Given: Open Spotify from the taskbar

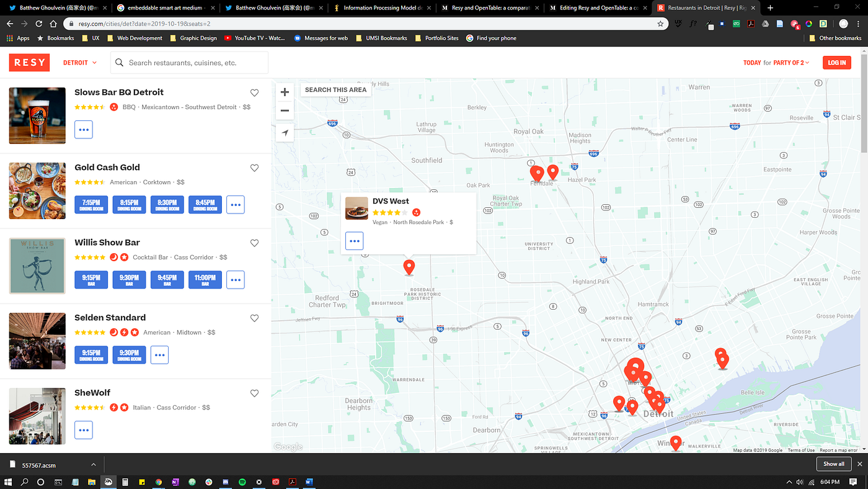Looking at the screenshot, I should 242,482.
